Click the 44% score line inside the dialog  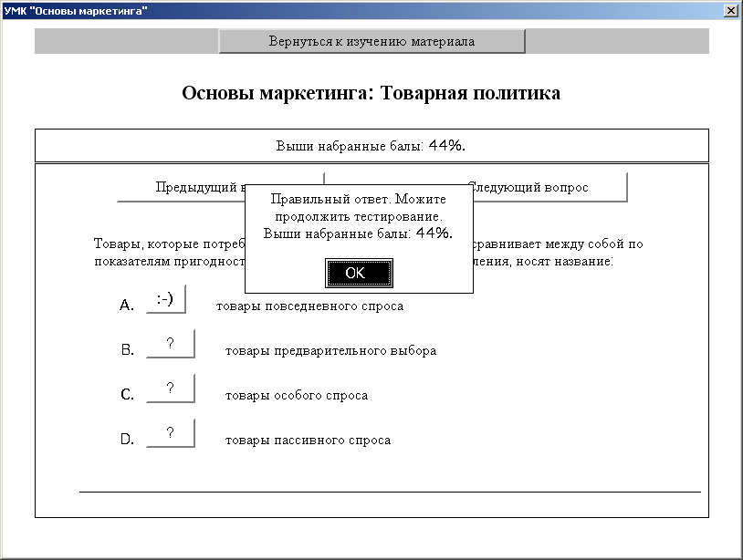pos(358,233)
